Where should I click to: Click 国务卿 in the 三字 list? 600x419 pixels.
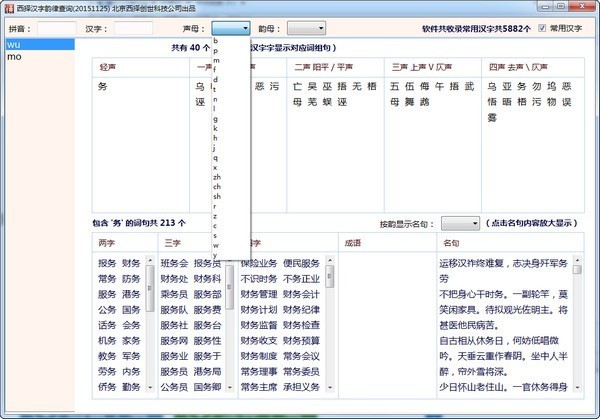(x=207, y=387)
